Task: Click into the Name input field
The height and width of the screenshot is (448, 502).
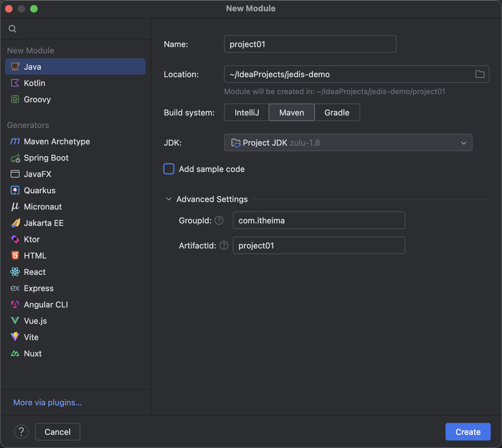Action: coord(310,44)
